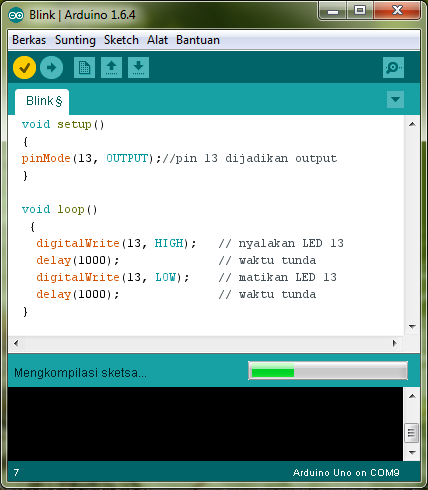Screen dimensions: 428x490
Task: Click the Verify checkmark button
Action: pos(24,68)
